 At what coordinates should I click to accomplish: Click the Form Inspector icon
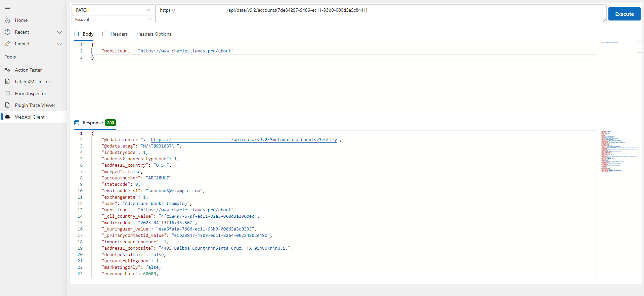coord(7,93)
